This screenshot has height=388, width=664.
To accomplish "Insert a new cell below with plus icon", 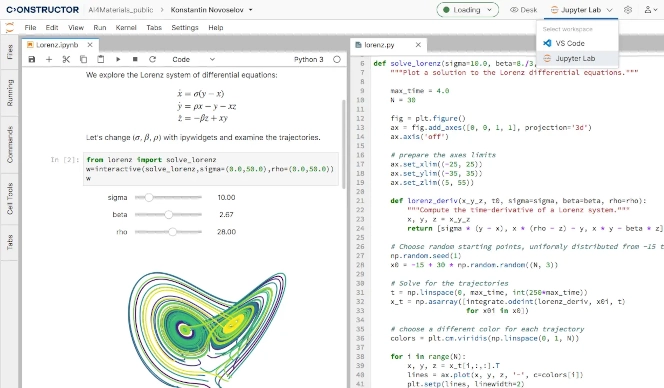I will point(49,59).
